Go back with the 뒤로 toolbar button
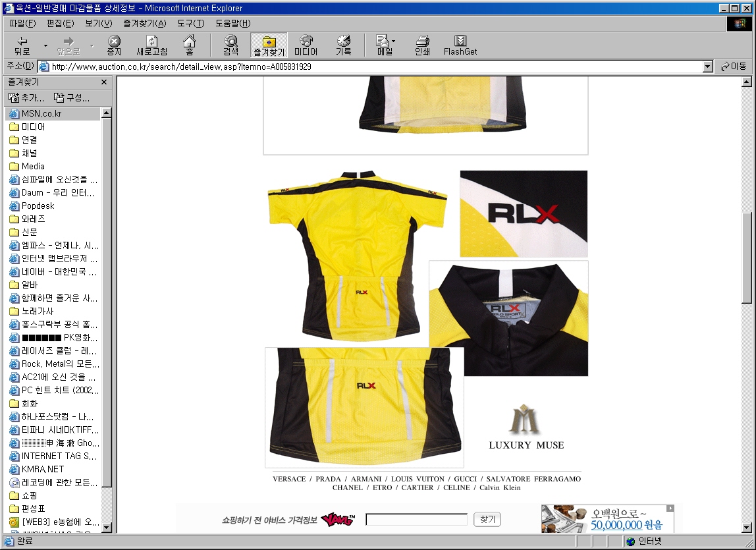 coord(22,46)
